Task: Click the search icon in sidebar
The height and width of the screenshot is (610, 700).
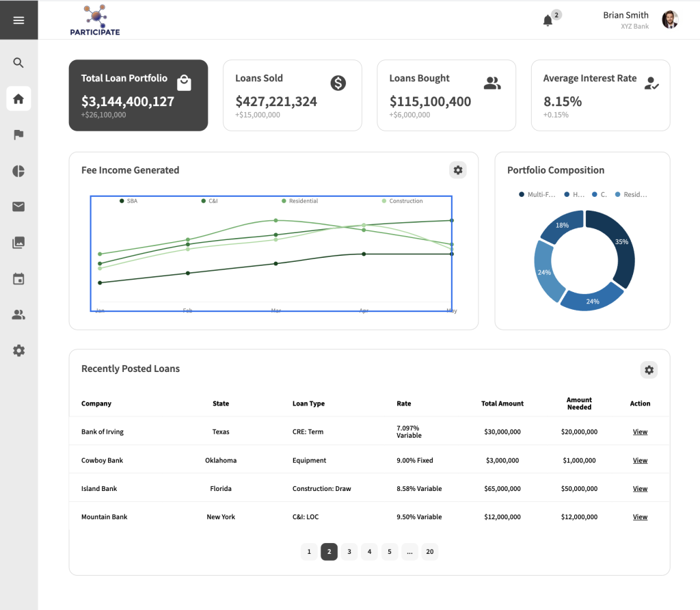Action: [18, 63]
